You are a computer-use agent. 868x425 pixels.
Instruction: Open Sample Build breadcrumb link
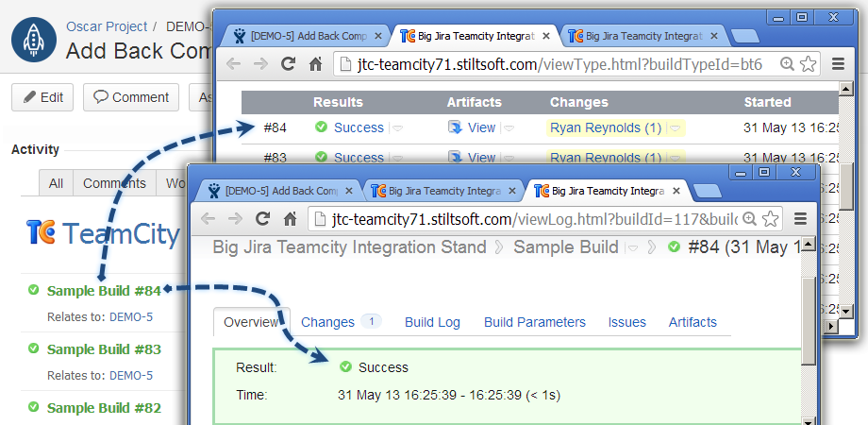[566, 247]
